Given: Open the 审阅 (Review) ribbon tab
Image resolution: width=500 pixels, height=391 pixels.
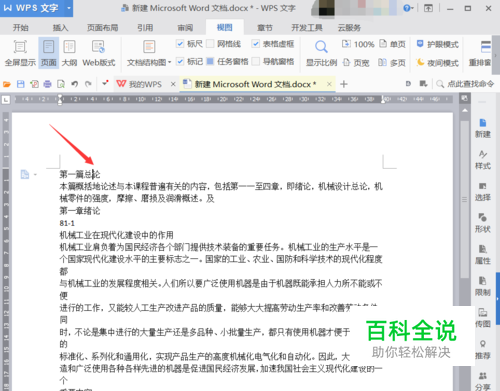Looking at the screenshot, I should tap(185, 28).
